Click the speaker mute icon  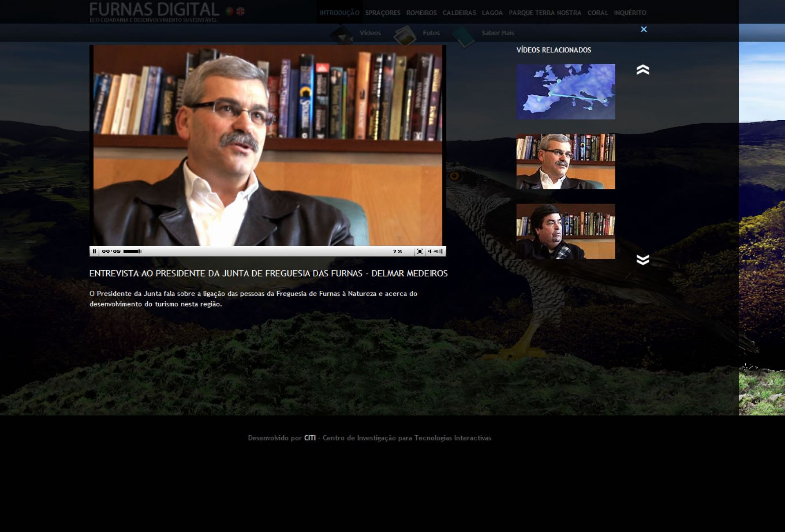tap(430, 251)
